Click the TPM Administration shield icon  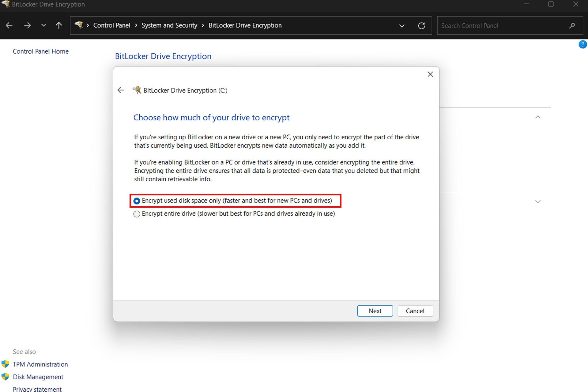tap(5, 364)
